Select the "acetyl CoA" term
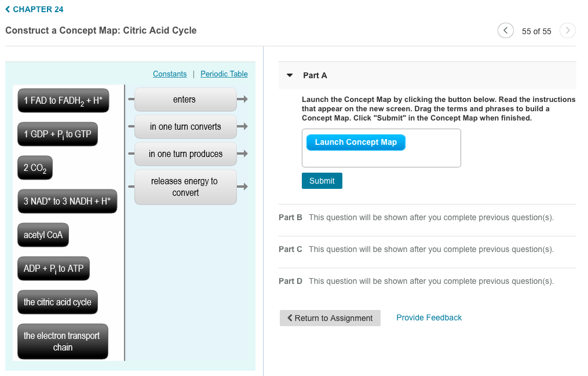This screenshot has width=588, height=376. [x=43, y=235]
